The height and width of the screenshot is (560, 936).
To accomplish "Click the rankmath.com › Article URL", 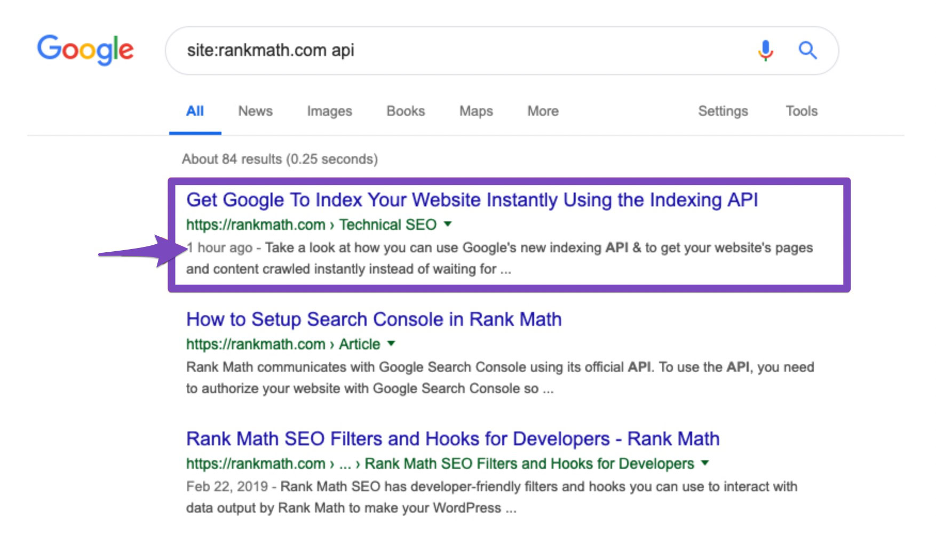I will (x=283, y=344).
